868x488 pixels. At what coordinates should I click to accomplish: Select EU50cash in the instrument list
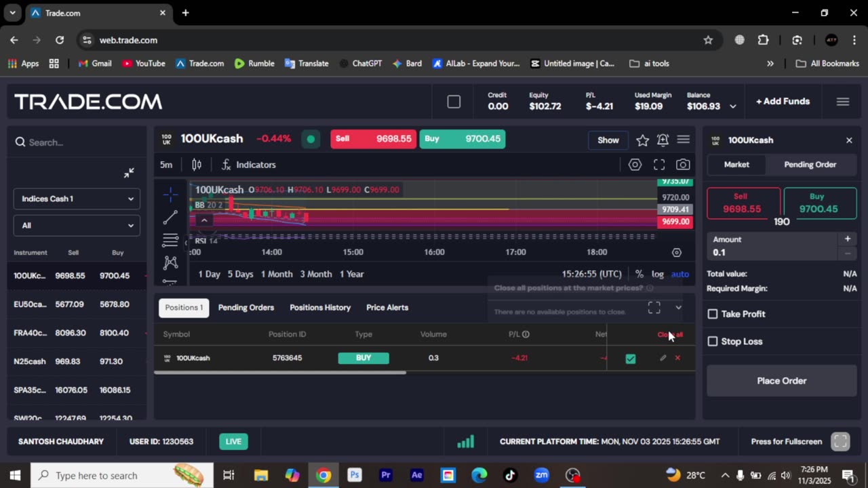[77, 304]
